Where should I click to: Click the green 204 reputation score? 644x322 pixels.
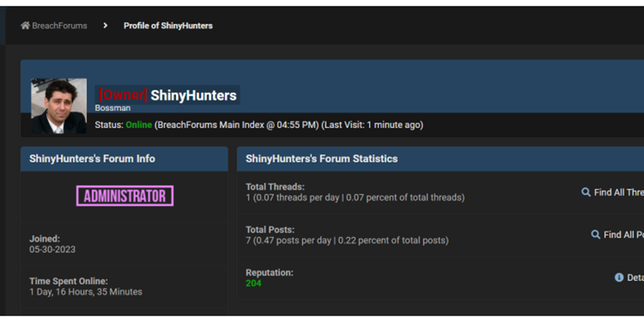[253, 284]
